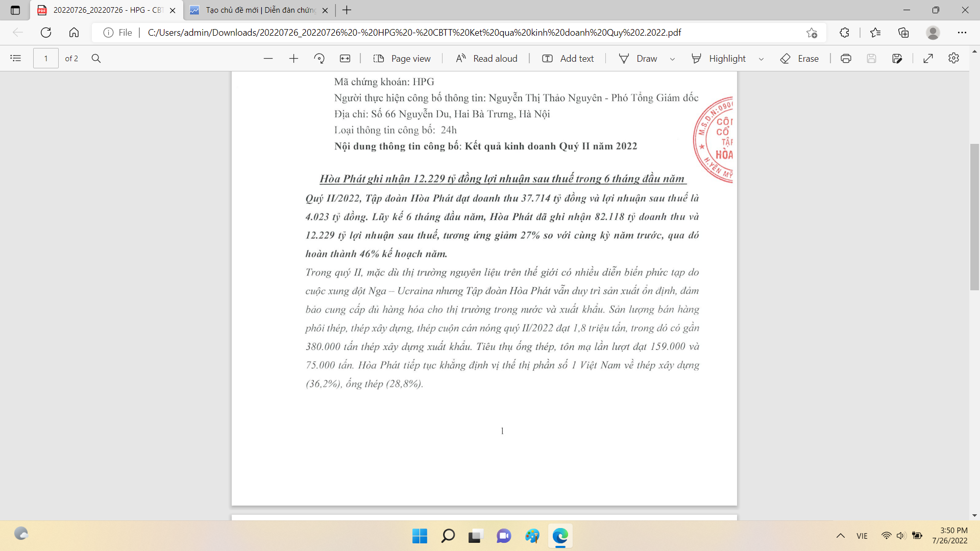Switch to the HPG PDF tab
Viewport: 980px width, 551px height.
(107, 10)
